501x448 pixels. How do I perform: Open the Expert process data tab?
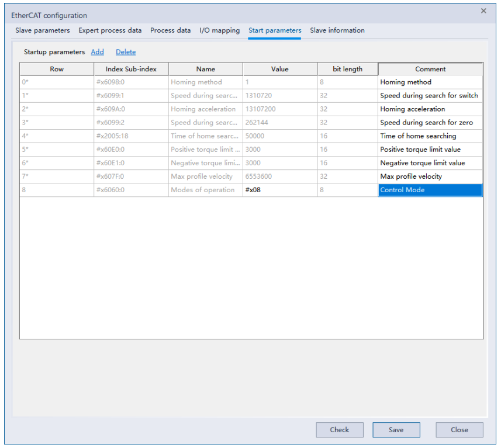(110, 30)
